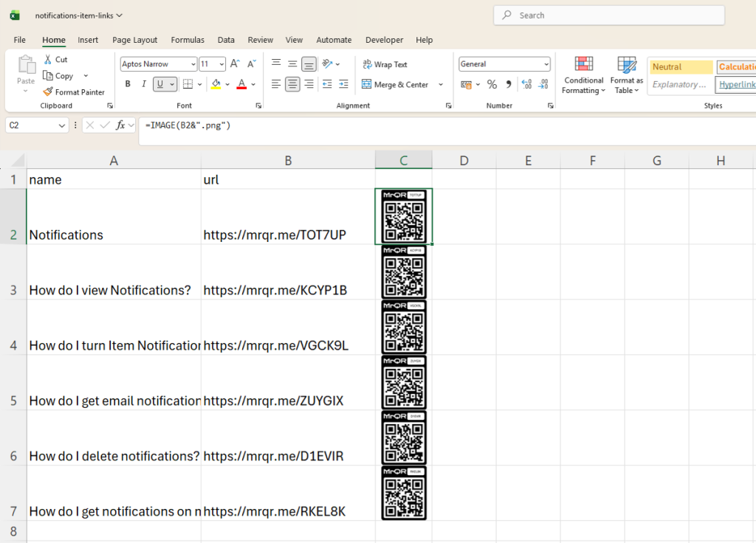Viewport: 756px width, 543px height.
Task: Toggle Underline formatting
Action: point(160,84)
